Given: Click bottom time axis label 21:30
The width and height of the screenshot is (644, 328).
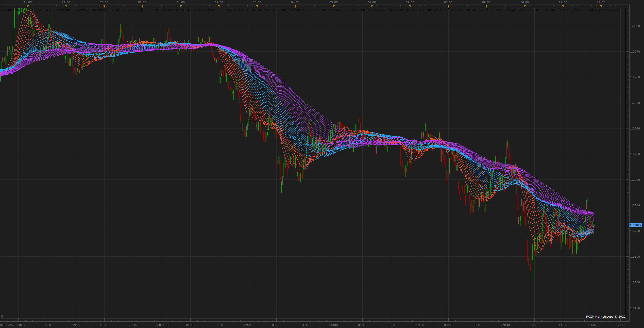Looking at the screenshot, I should 47,325.
